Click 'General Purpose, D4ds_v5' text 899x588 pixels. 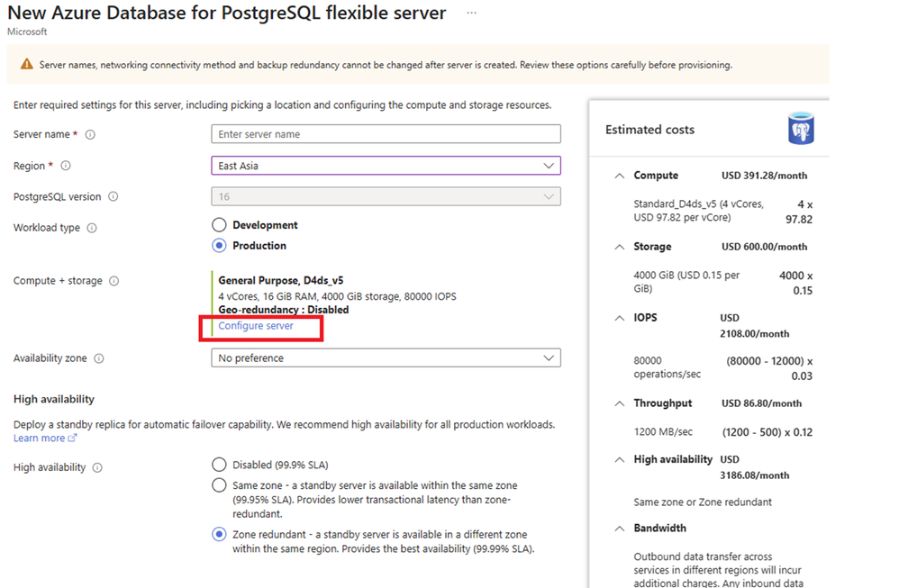(x=281, y=280)
